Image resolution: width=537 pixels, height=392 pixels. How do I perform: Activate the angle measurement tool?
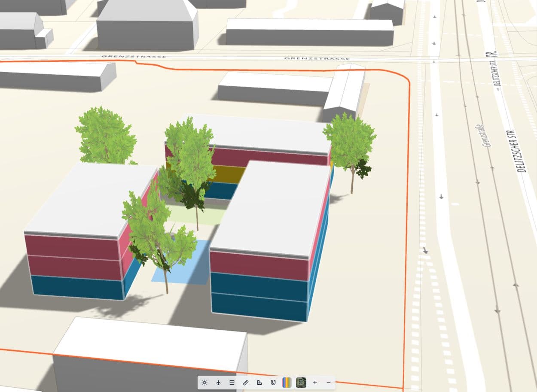point(259,382)
